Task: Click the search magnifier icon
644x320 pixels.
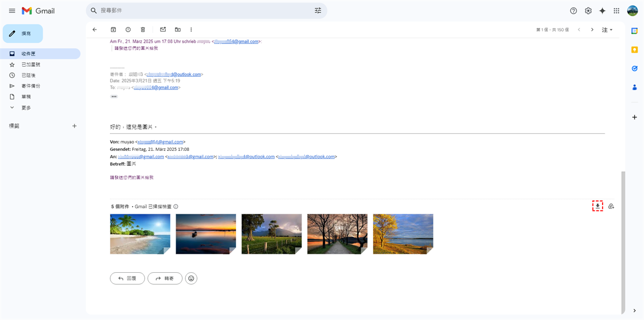Action: click(94, 11)
